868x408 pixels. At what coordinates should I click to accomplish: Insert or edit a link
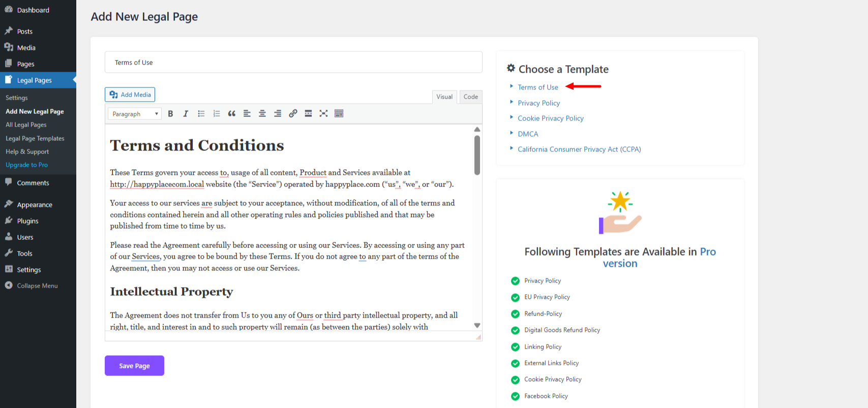click(293, 114)
